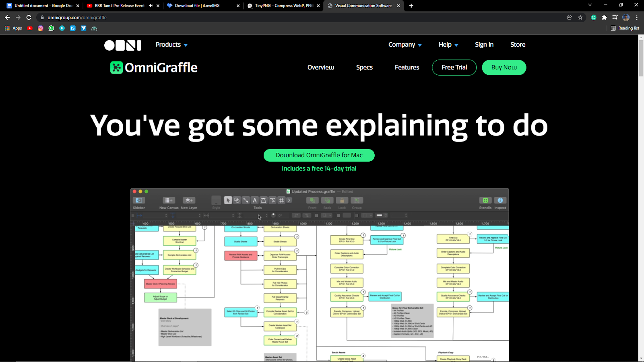Open the blue Y-shaped bookmark
The width and height of the screenshot is (644, 362).
coord(83,28)
